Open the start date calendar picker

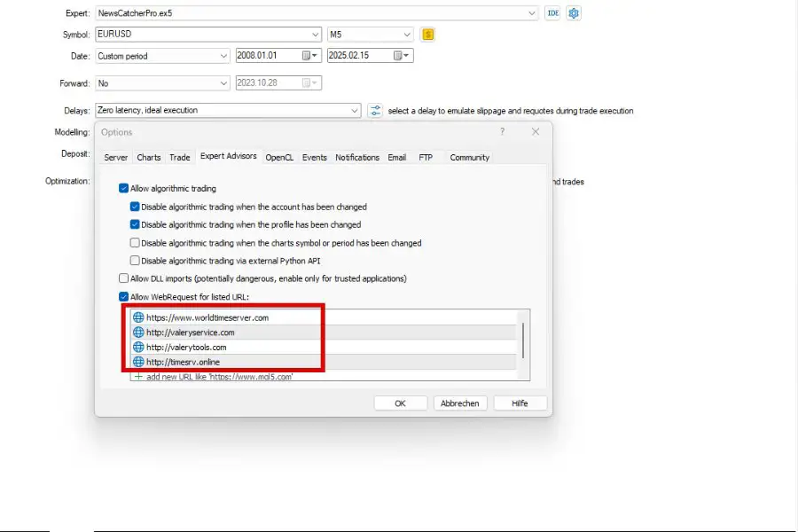(x=309, y=56)
